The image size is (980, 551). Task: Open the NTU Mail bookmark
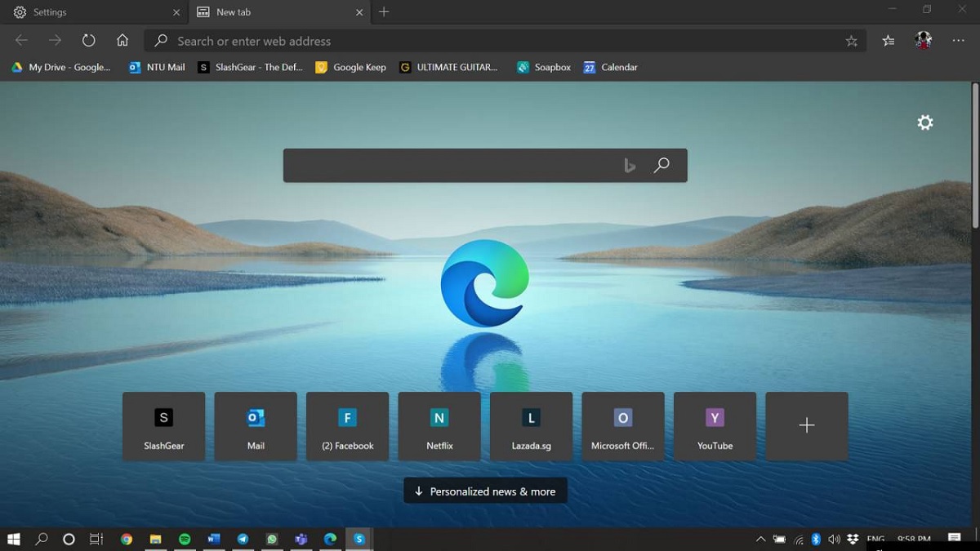pos(158,67)
